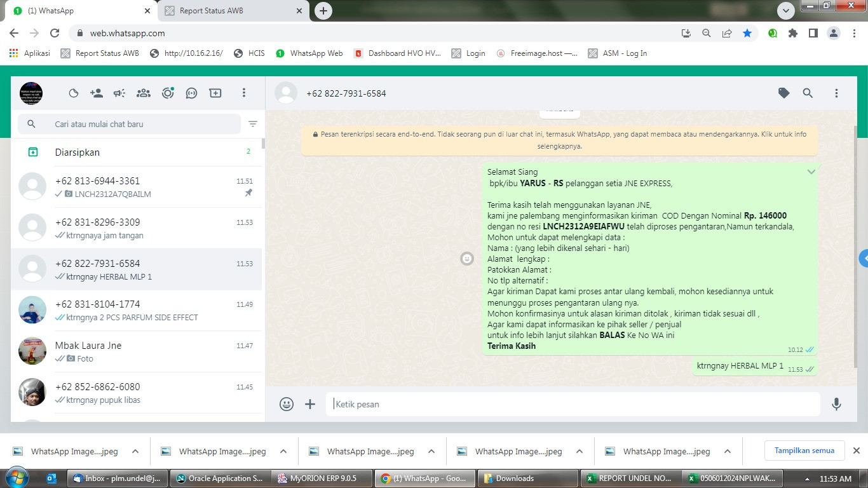The width and height of the screenshot is (868, 488).
Task: Select the (1) WhatsApp browser tab
Action: coord(80,11)
